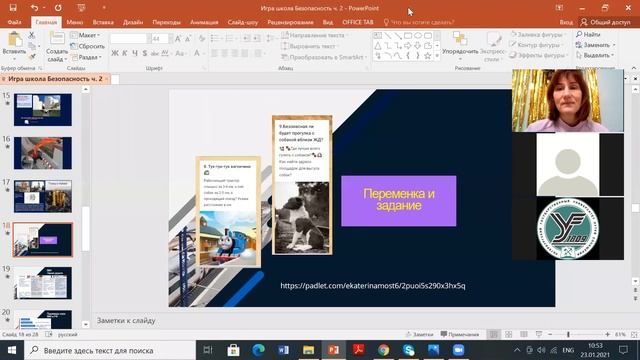Select the star shape in the shapes gallery
This screenshot has height=360, width=640.
(x=427, y=56)
